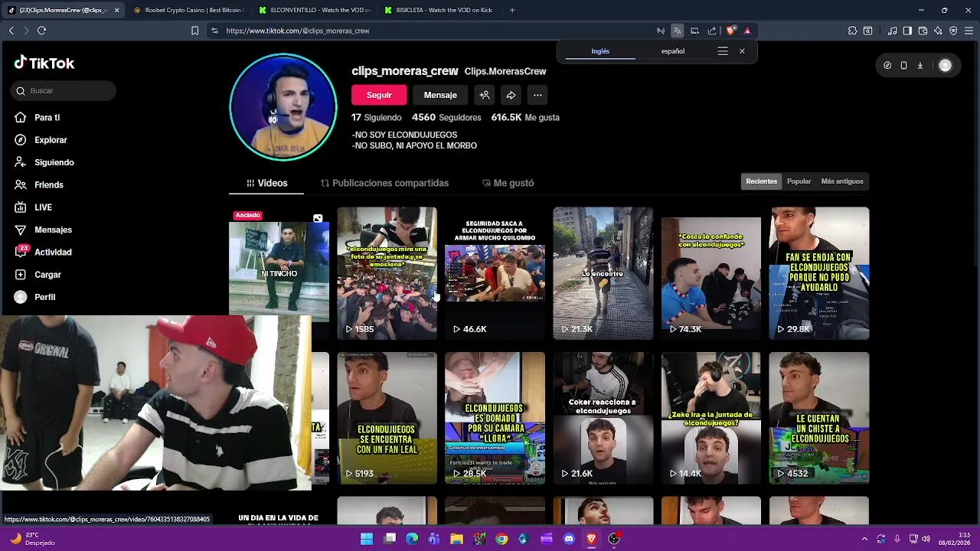Image resolution: width=980 pixels, height=551 pixels.
Task: Open the Explorar page
Action: pyautogui.click(x=51, y=140)
